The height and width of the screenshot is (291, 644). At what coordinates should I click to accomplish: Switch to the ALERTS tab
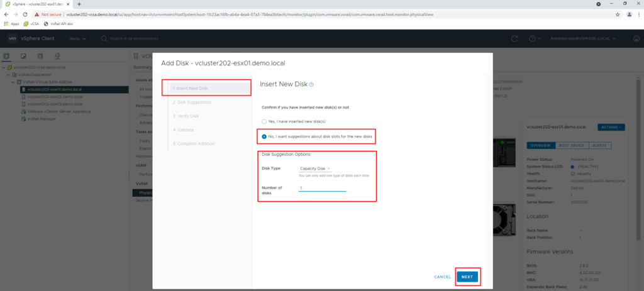tap(600, 145)
